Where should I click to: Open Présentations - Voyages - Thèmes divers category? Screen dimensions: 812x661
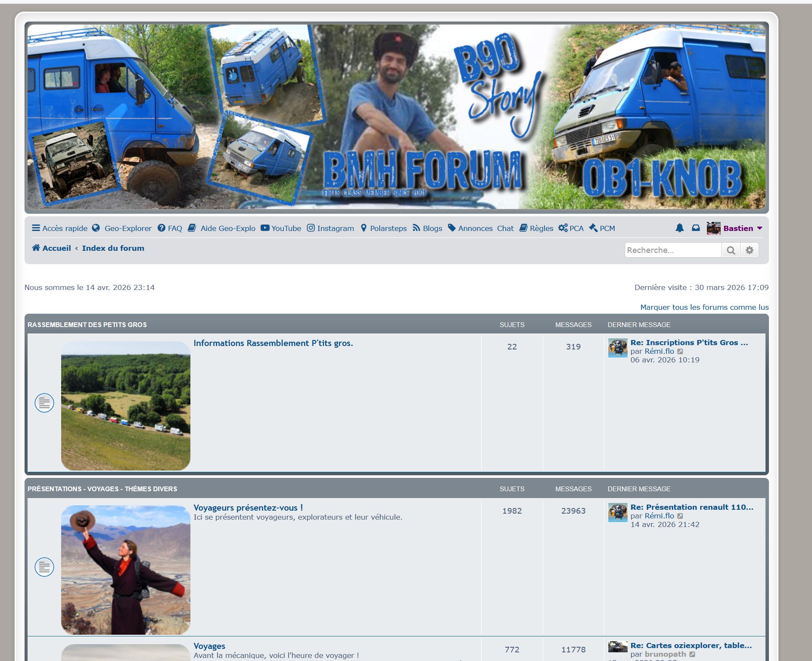[x=103, y=489]
